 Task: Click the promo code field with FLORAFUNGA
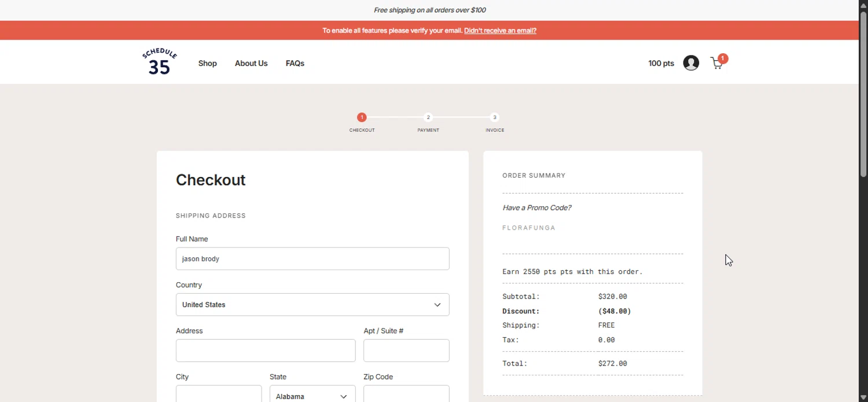[593, 228]
